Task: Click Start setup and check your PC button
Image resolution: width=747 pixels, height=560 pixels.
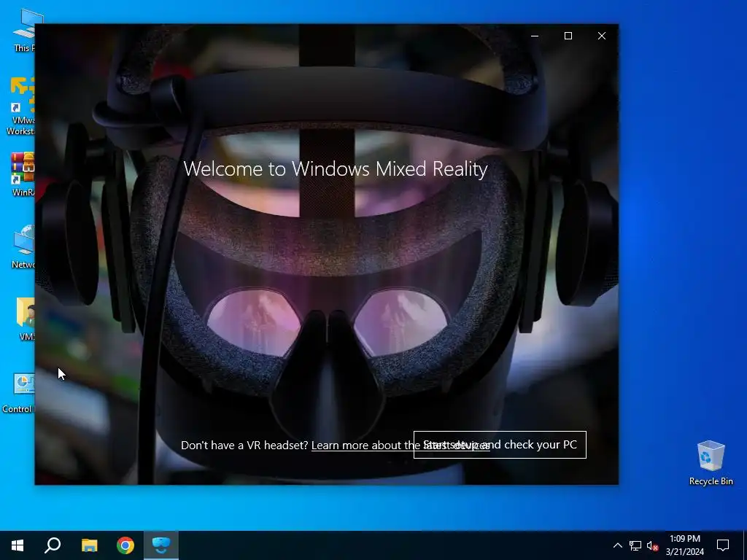Action: pos(500,445)
